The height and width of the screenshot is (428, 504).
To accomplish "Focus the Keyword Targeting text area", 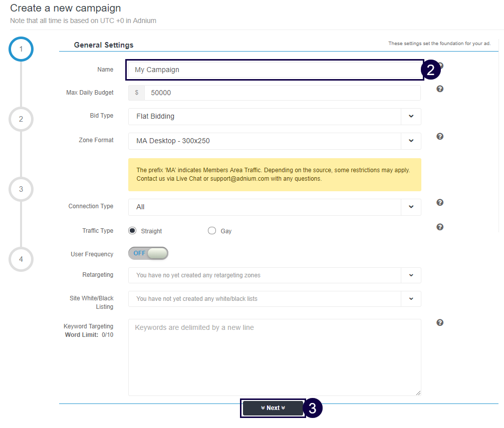I will coord(275,357).
